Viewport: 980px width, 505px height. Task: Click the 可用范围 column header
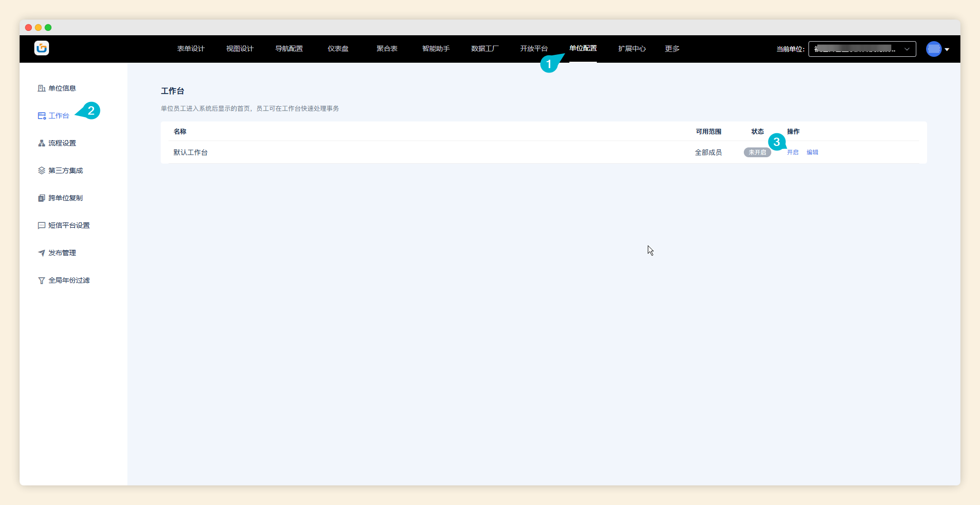pos(709,131)
